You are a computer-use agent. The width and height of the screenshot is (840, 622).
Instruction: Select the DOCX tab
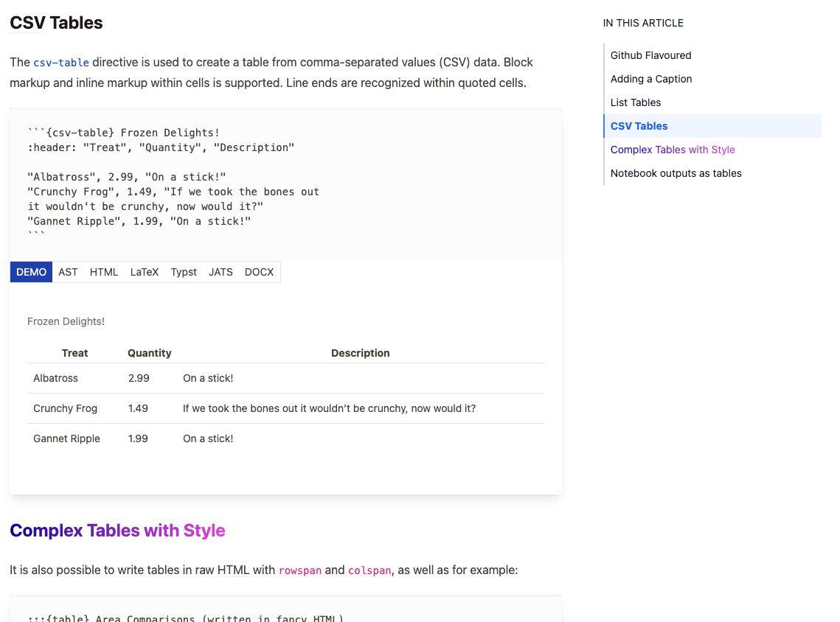[259, 272]
